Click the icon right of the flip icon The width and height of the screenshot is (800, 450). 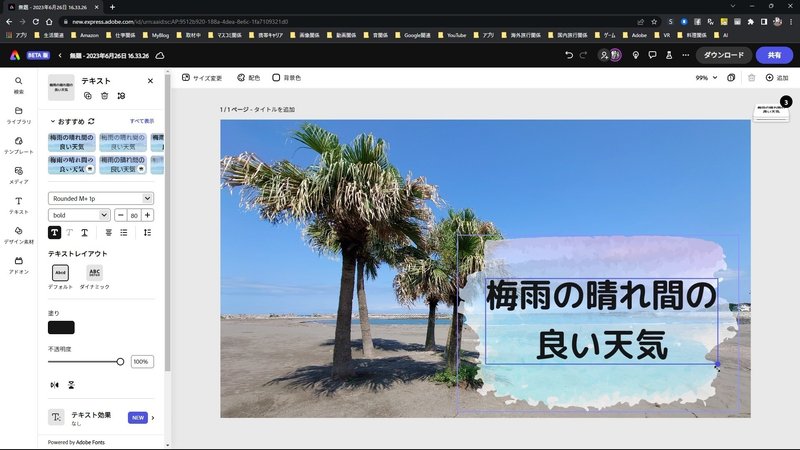coord(71,385)
